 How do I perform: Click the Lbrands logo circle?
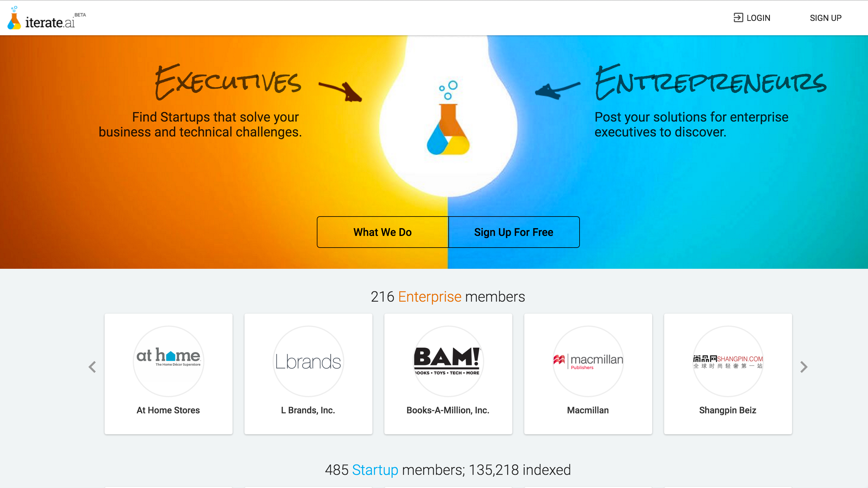tap(308, 361)
